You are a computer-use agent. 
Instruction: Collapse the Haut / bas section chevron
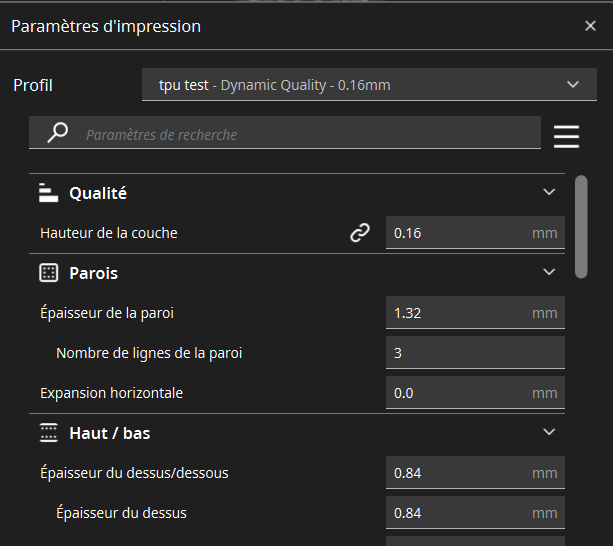tap(548, 432)
